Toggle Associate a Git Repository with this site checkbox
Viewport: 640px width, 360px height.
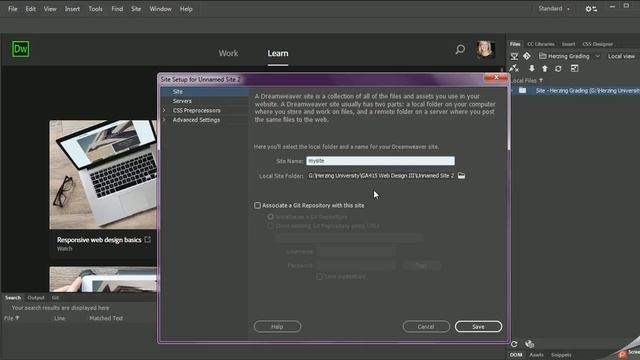tap(258, 205)
